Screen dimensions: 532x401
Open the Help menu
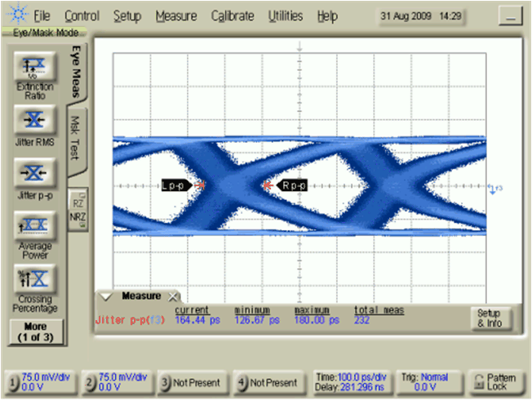327,16
